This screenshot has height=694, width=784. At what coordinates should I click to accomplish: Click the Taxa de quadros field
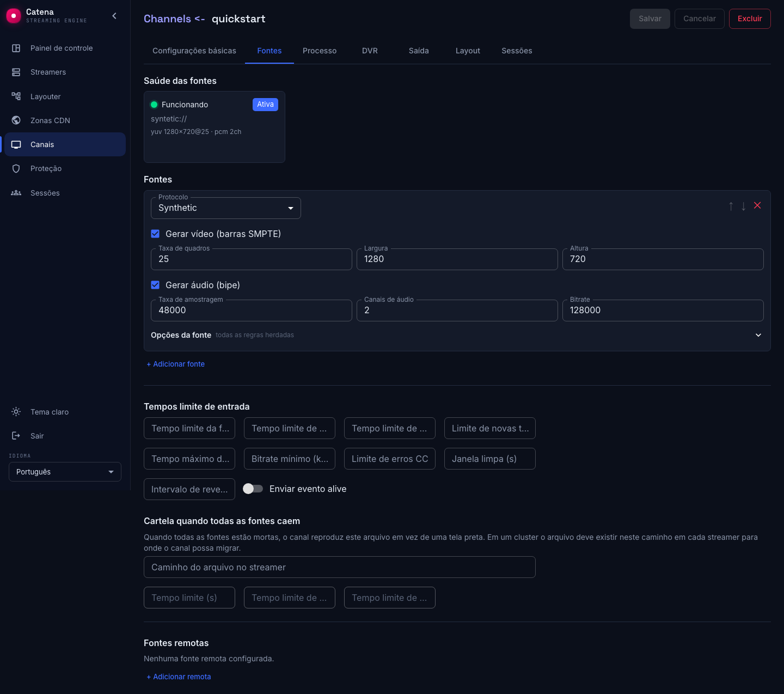point(252,259)
